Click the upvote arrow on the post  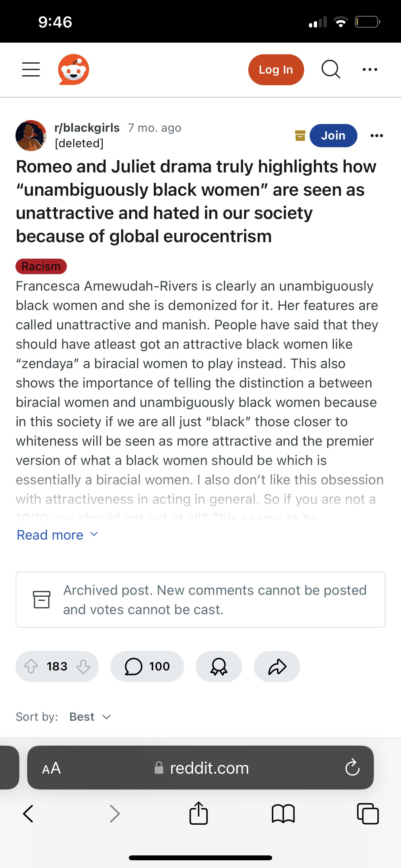[31, 666]
